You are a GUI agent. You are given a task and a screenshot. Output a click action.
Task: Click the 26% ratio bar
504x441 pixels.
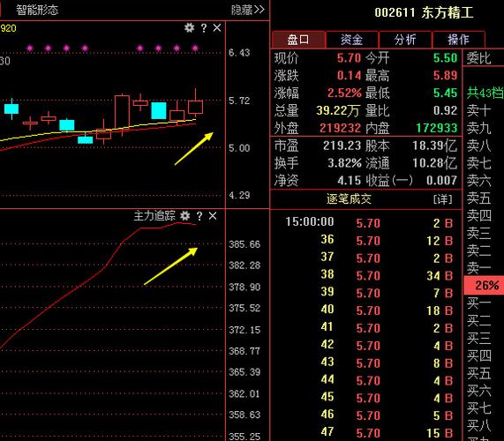(x=484, y=285)
